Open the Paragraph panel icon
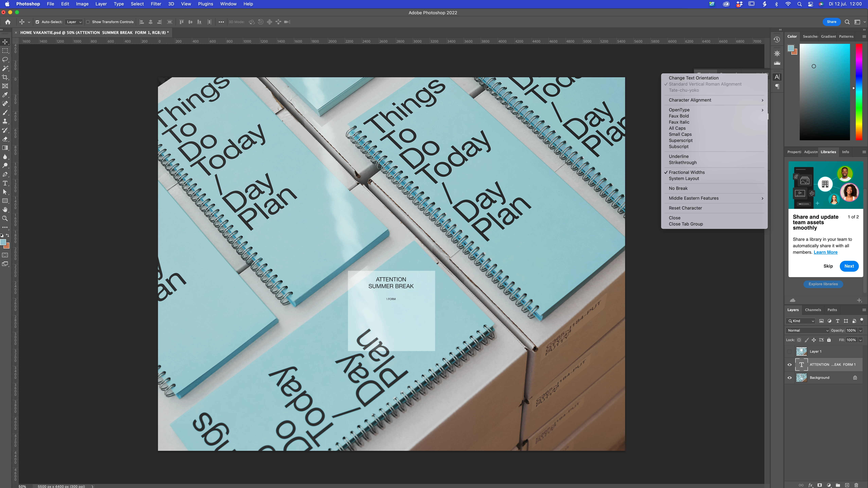 click(777, 87)
